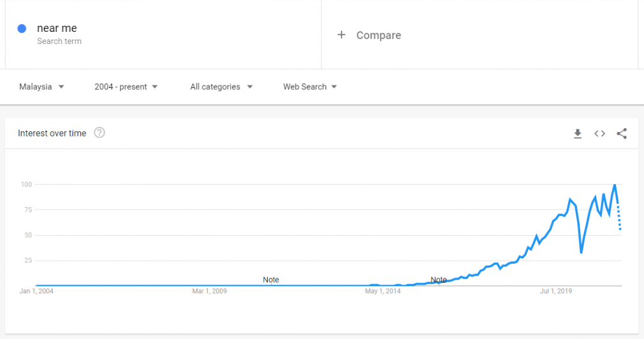644x339 pixels.
Task: Click the Jul 1, 2019 axis label
Action: [x=556, y=291]
